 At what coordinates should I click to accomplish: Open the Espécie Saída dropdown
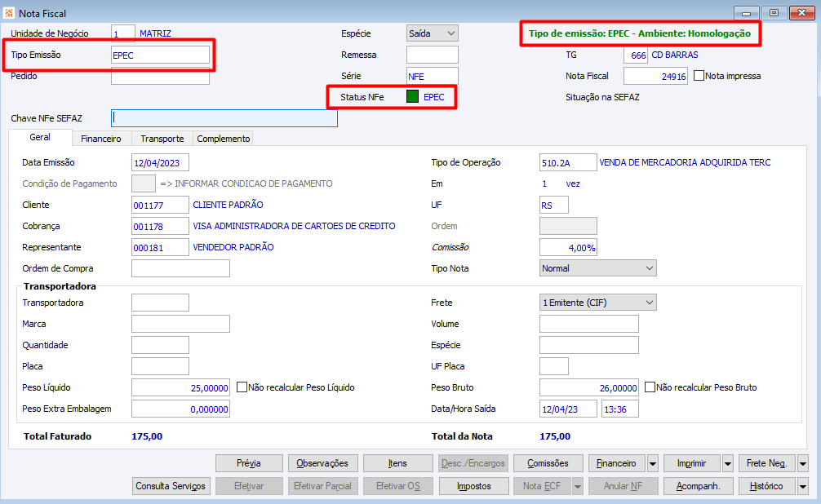pyautogui.click(x=433, y=33)
